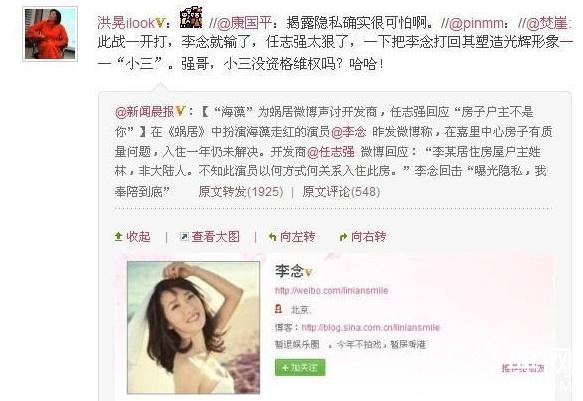Click the @任志强 mention link

pyautogui.click(x=331, y=152)
